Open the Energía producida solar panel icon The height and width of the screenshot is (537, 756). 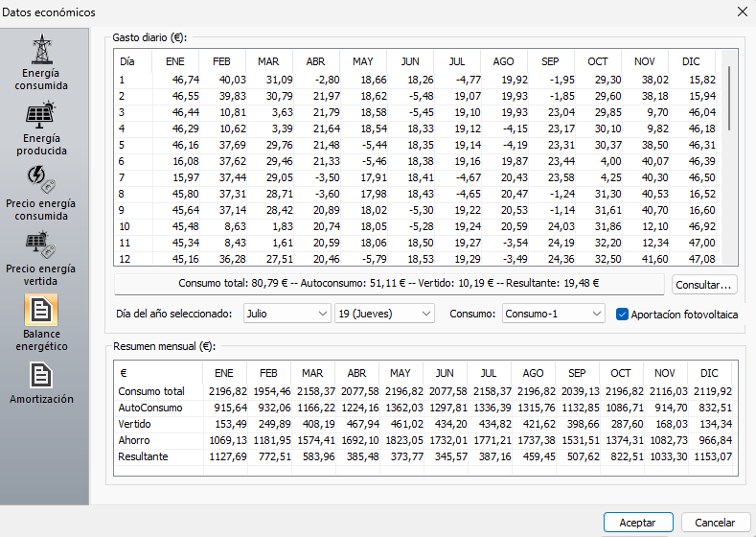pyautogui.click(x=40, y=115)
